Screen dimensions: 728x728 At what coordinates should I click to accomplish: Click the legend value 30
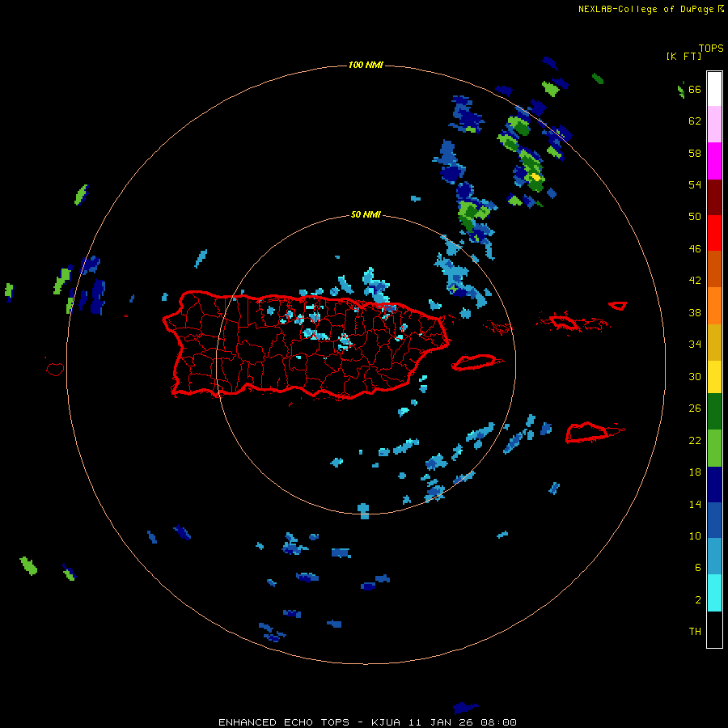[695, 376]
